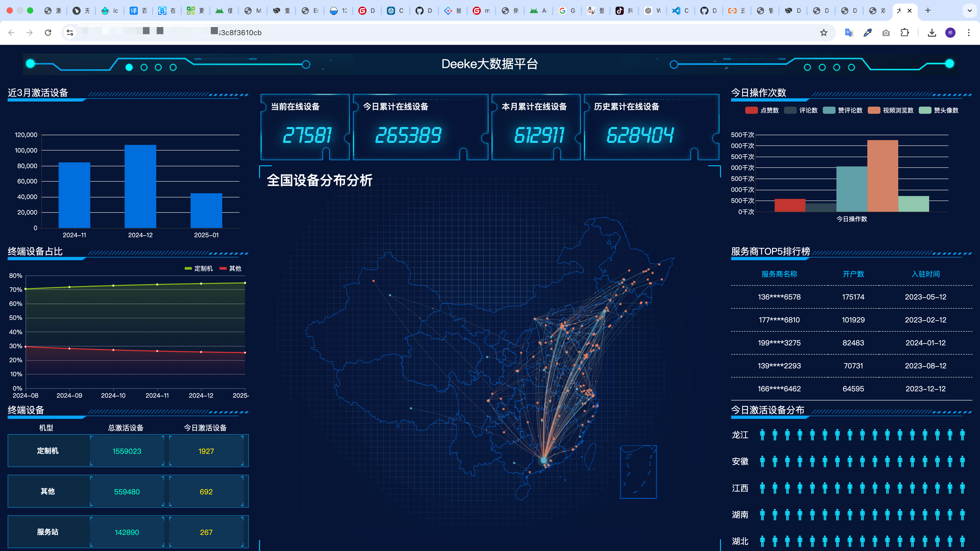Click the 136****6578 entry in 服务商TOP5排行榜
Image resolution: width=980 pixels, height=551 pixels.
[x=779, y=297]
